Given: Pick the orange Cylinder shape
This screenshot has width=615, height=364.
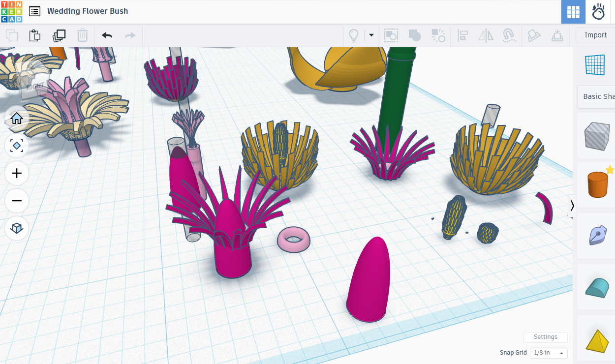Looking at the screenshot, I should pos(597,185).
